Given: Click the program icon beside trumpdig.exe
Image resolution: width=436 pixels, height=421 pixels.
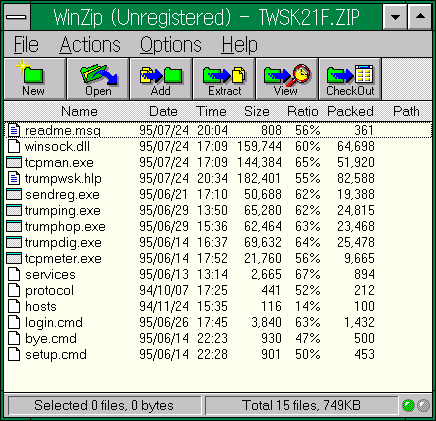Looking at the screenshot, I should click(x=14, y=242).
